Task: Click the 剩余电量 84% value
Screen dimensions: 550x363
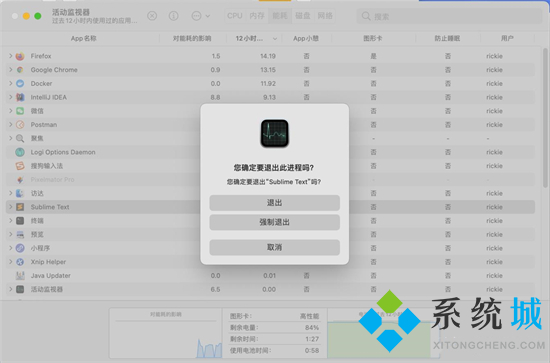Action: (x=312, y=328)
